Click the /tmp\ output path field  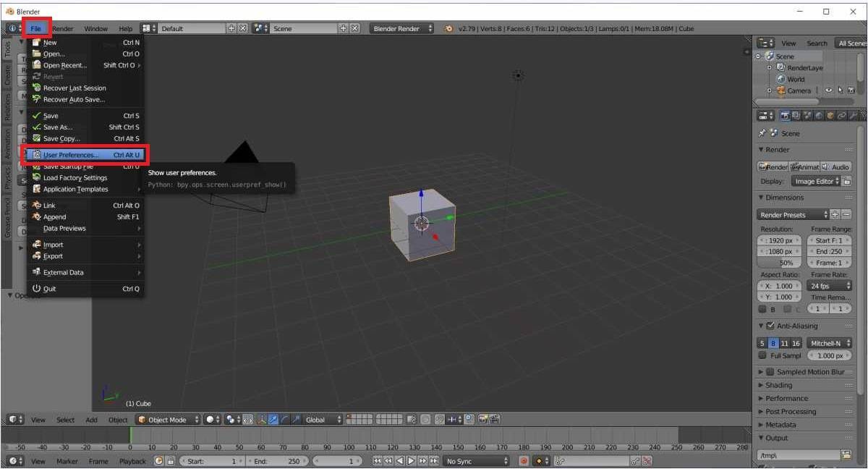point(799,455)
